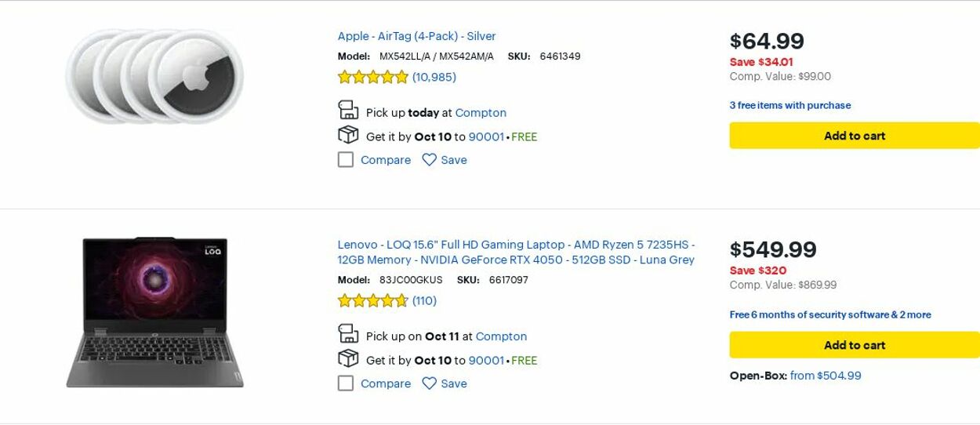Add the Lenovo LOQ laptop to cart
This screenshot has height=425, width=980.
coord(854,345)
